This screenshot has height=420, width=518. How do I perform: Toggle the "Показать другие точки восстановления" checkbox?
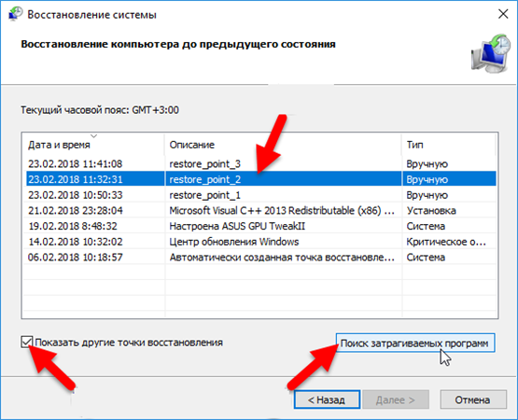tap(26, 342)
